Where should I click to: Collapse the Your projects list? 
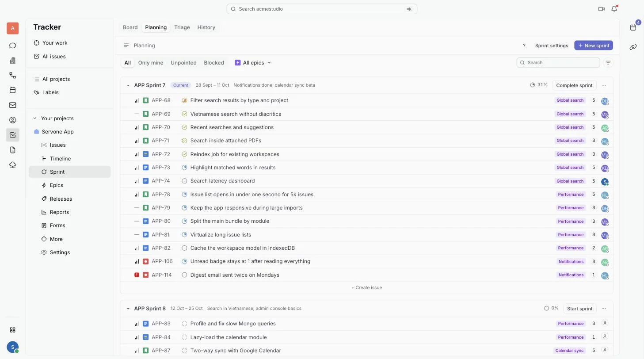pyautogui.click(x=35, y=118)
